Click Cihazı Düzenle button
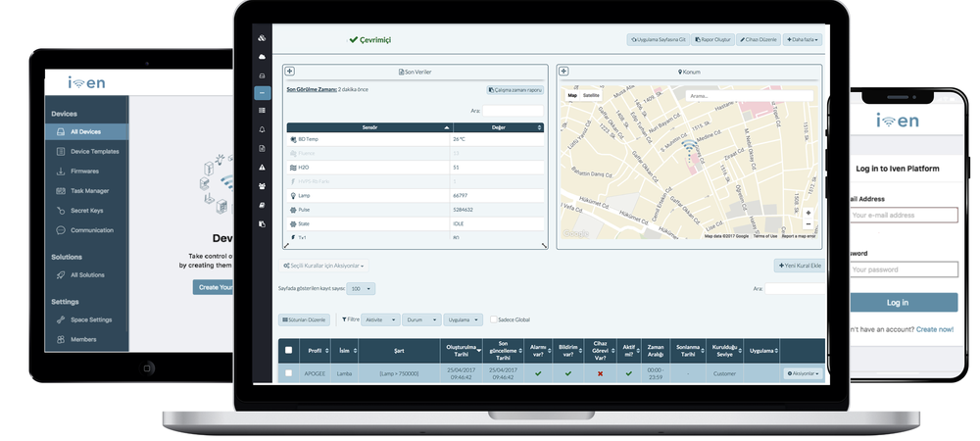Screen dimensions: 980x441 click(759, 39)
